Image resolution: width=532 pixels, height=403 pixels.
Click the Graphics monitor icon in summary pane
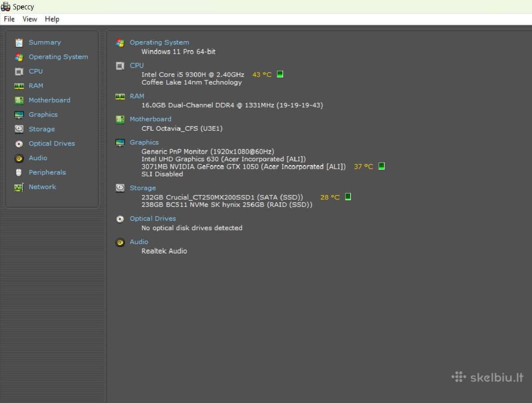pos(120,142)
